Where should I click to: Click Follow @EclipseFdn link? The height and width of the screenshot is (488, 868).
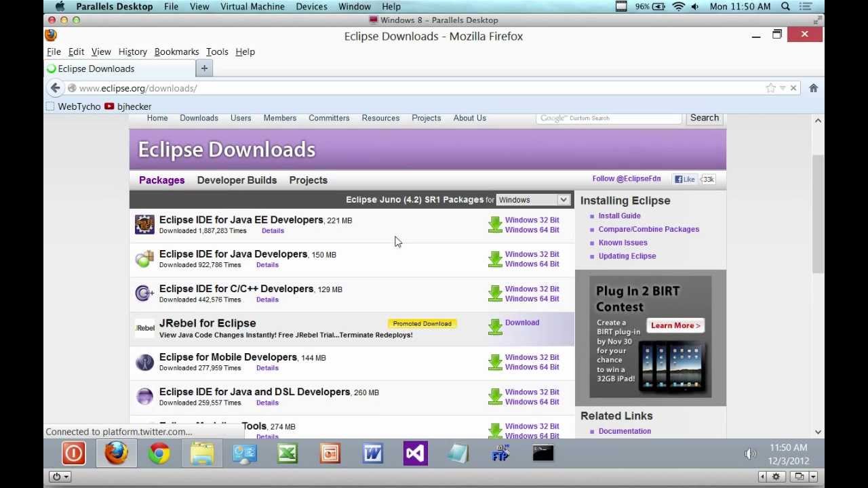point(626,179)
